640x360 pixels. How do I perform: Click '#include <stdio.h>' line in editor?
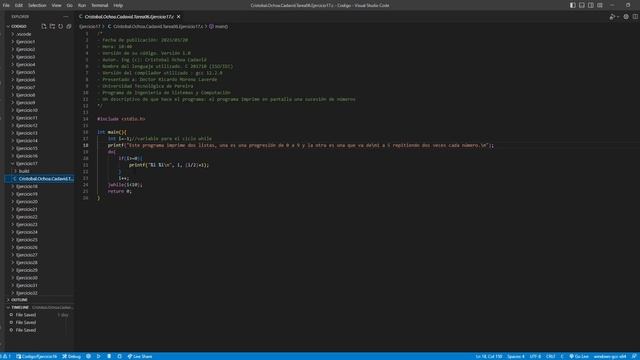(x=121, y=119)
